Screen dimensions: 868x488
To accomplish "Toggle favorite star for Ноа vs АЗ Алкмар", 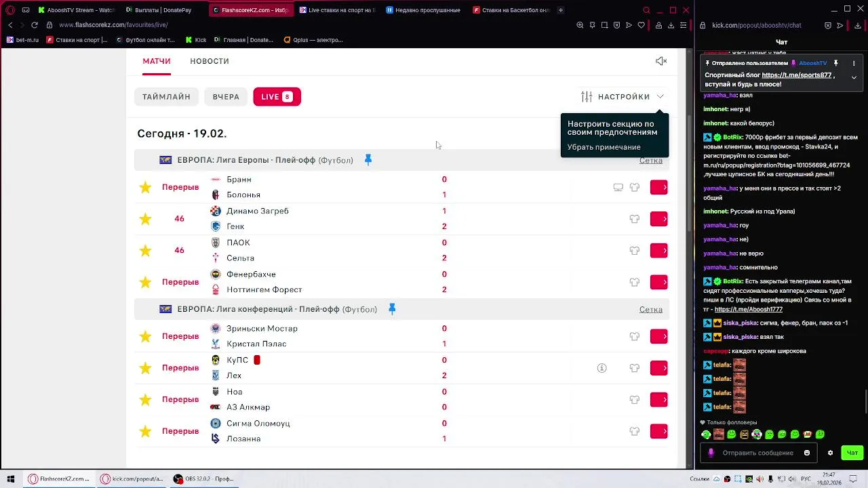I will (x=145, y=399).
